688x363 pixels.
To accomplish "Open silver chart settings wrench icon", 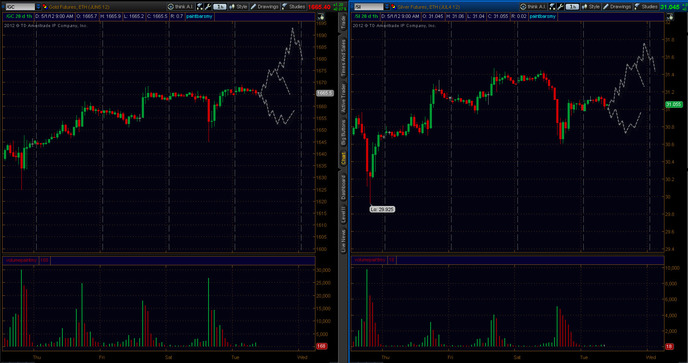I will tap(560, 7).
